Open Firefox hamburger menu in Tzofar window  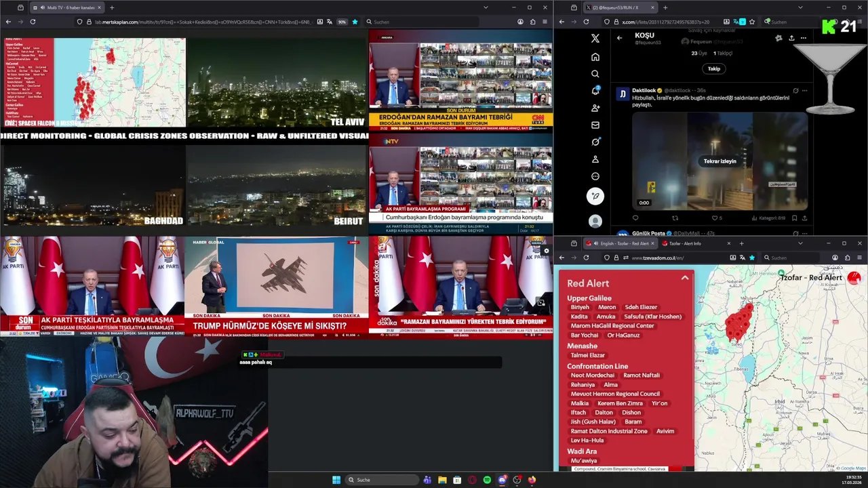tap(859, 258)
